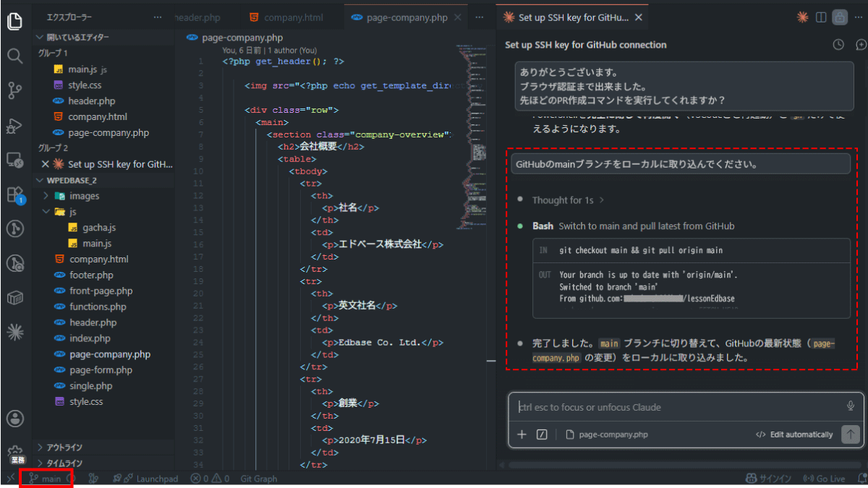Open page-form.php in file tree
Viewport: 868px width, 488px height.
point(103,370)
